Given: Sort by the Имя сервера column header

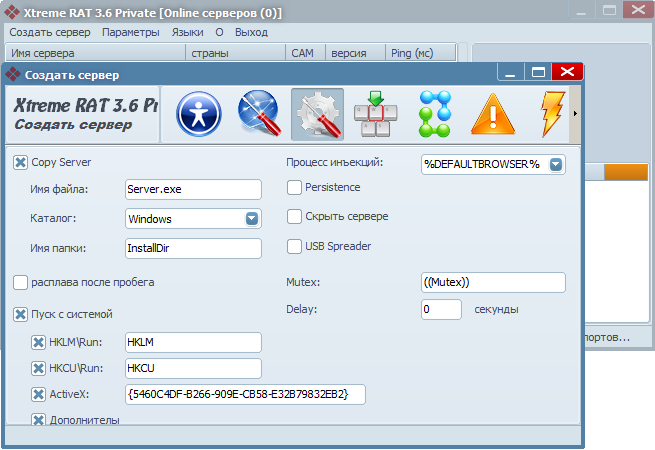Looking at the screenshot, I should [95, 53].
